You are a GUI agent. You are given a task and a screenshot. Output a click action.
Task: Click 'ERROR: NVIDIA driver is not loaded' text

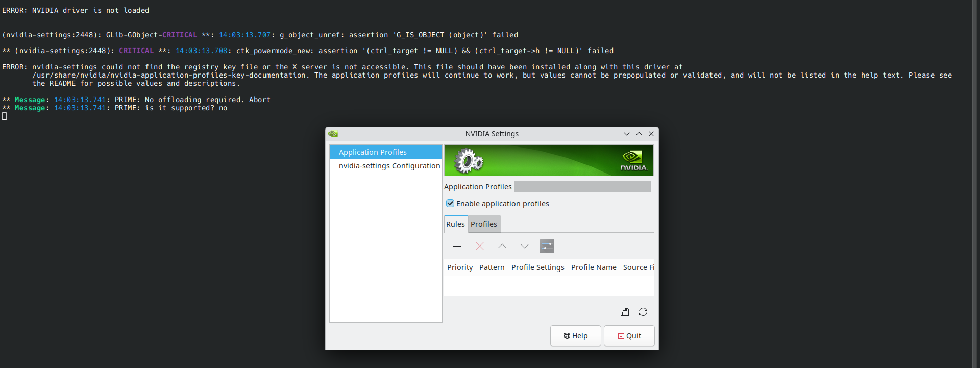(x=76, y=10)
